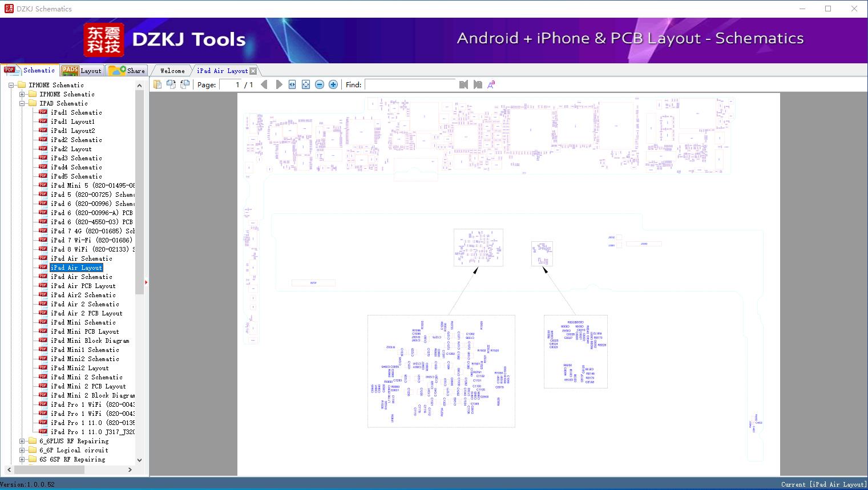The image size is (868, 490).
Task: Open iPad1 Layout1 file
Action: 72,122
